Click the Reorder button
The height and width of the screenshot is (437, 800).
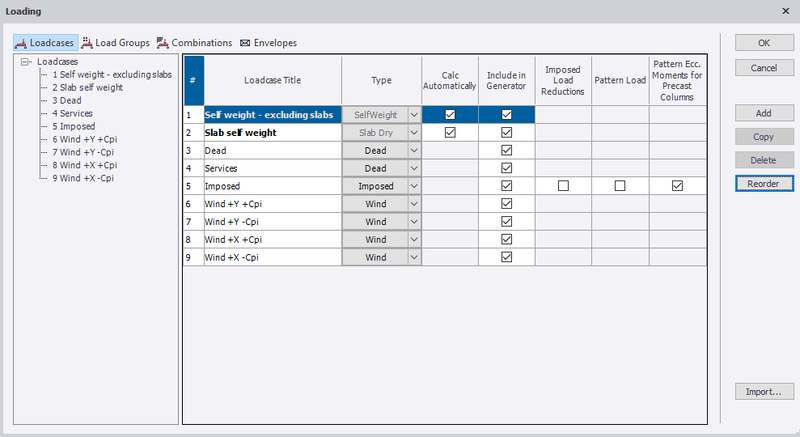764,184
